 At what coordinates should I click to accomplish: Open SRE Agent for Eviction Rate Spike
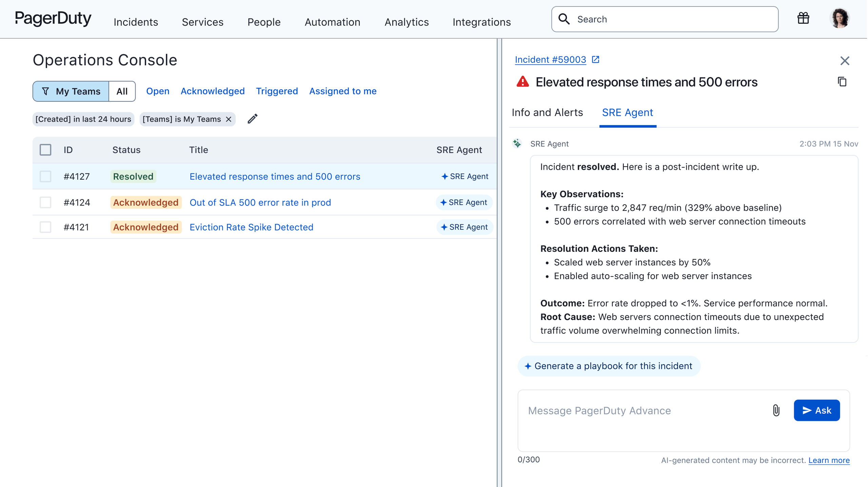pos(465,227)
